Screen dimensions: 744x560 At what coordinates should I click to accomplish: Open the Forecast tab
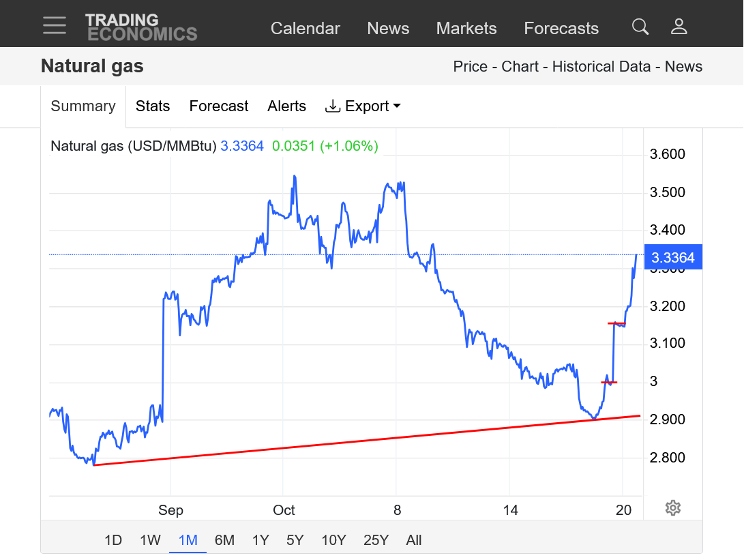pos(219,106)
